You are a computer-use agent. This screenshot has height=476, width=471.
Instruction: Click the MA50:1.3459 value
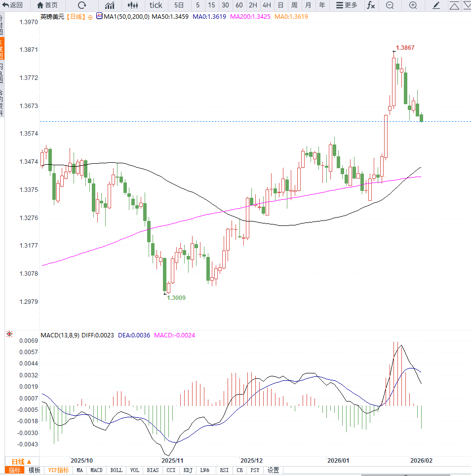[170, 17]
